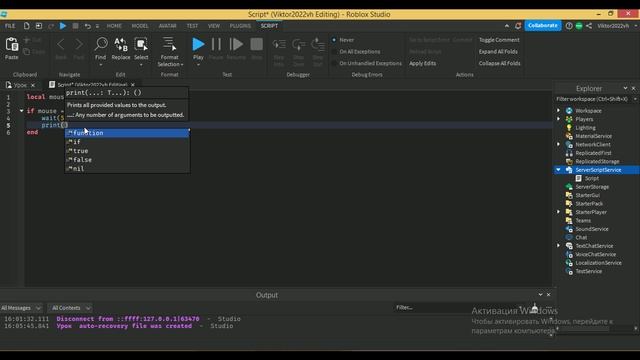640x360 pixels.
Task: Select Lighting in the Explorer
Action: pos(585,128)
